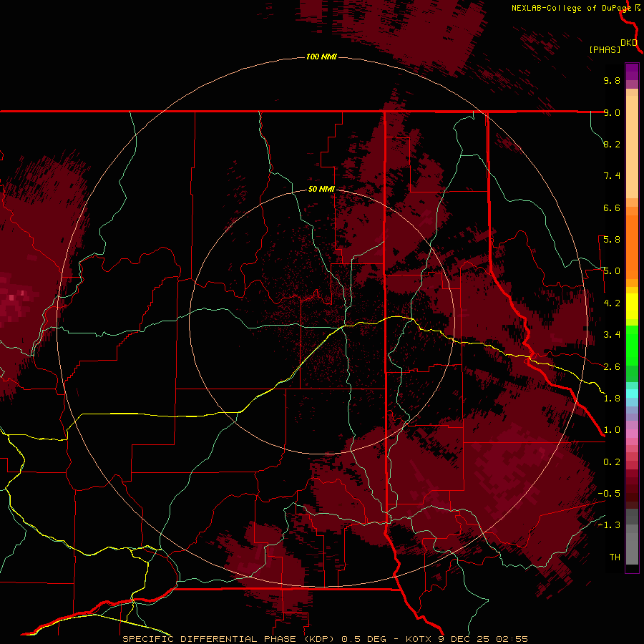This screenshot has width=644, height=644.
Task: Click the -0.5 value on the color scale
Action: tap(609, 494)
